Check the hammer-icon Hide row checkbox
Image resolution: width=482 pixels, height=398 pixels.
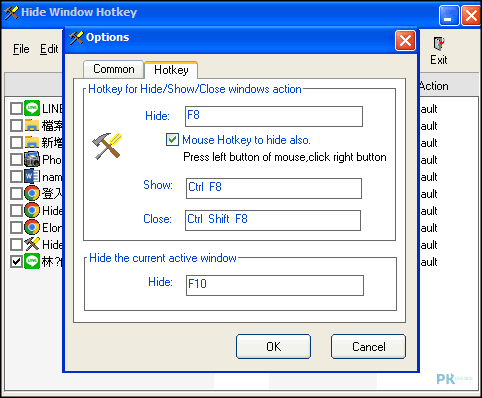[x=16, y=244]
